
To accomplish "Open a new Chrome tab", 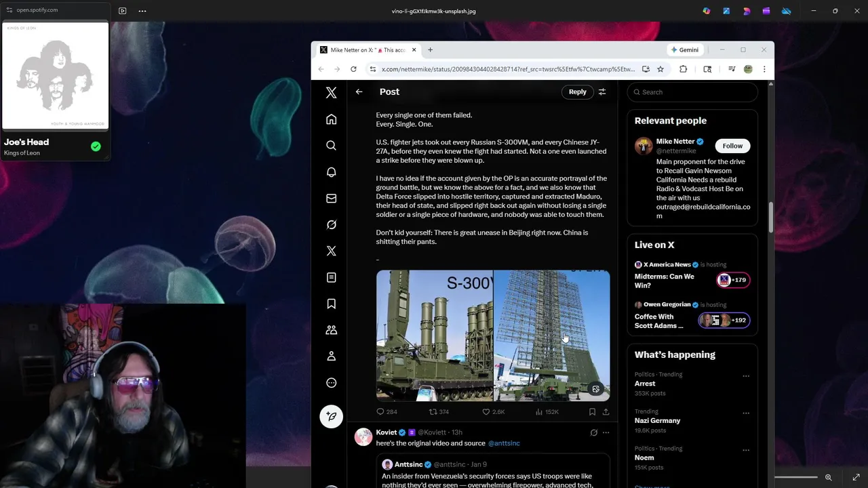I will 430,49.
